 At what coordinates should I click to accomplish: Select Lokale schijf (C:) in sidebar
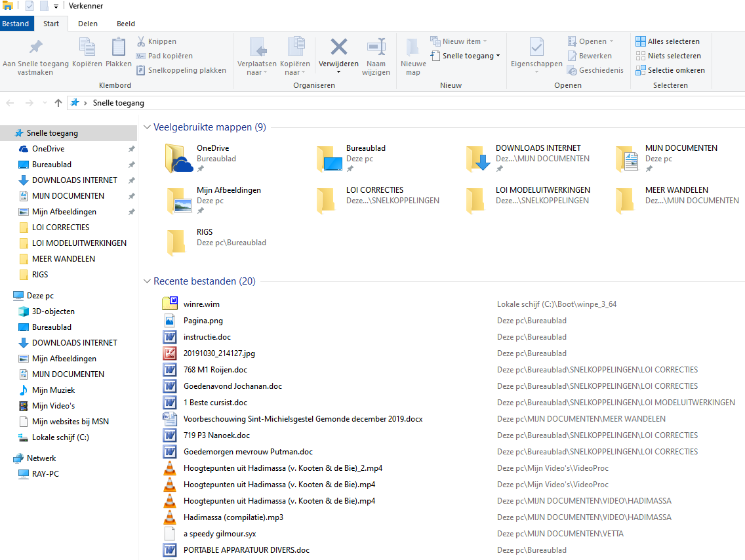click(x=60, y=437)
